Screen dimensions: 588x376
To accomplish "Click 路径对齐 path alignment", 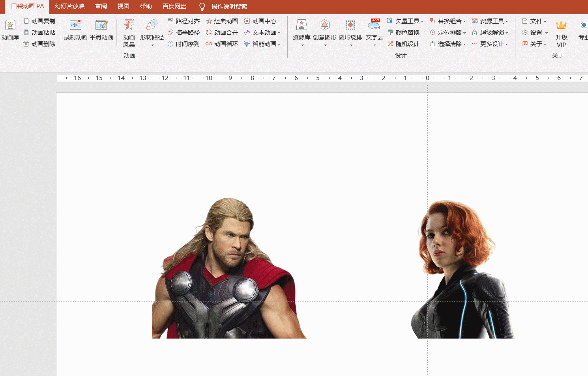I will tap(184, 21).
